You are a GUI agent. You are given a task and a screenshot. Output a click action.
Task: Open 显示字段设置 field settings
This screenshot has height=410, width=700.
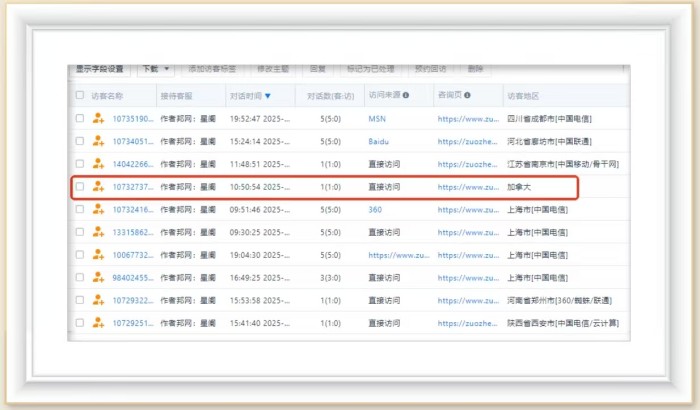100,69
